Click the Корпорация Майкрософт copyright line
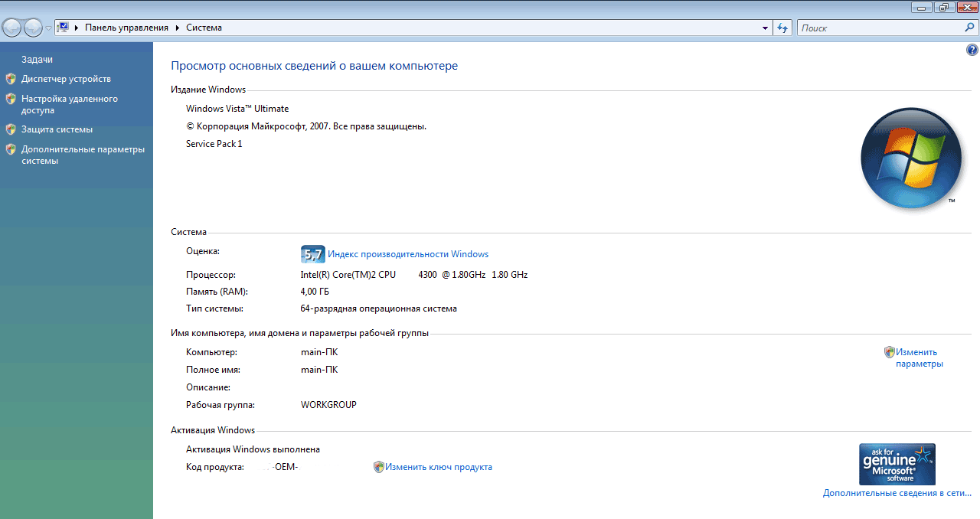Image resolution: width=980 pixels, height=519 pixels. tap(306, 126)
